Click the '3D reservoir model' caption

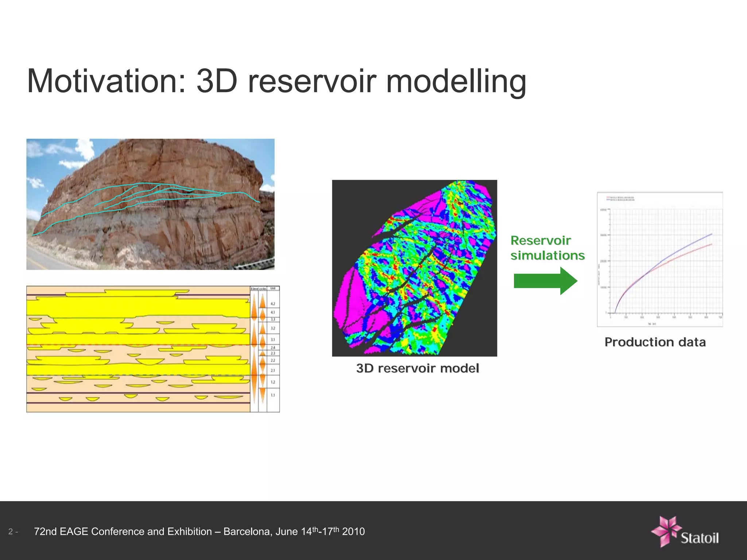coord(417,368)
